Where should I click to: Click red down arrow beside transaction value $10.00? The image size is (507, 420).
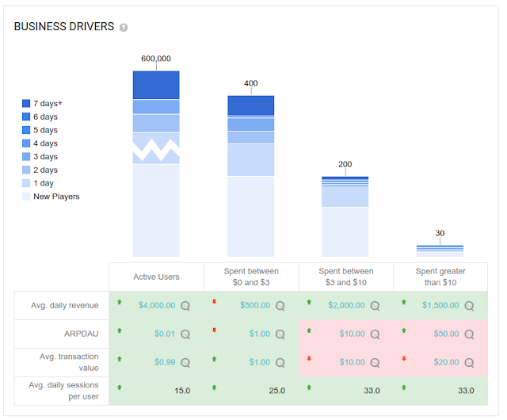[x=309, y=358]
